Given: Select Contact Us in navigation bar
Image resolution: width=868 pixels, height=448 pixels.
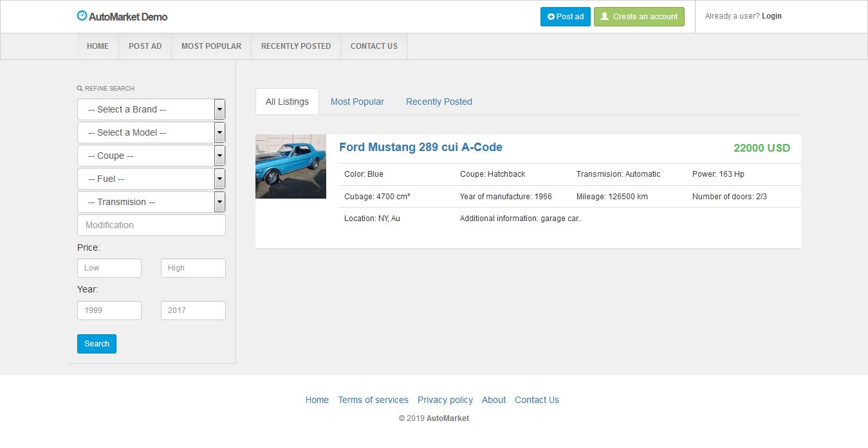Looking at the screenshot, I should pyautogui.click(x=374, y=46).
